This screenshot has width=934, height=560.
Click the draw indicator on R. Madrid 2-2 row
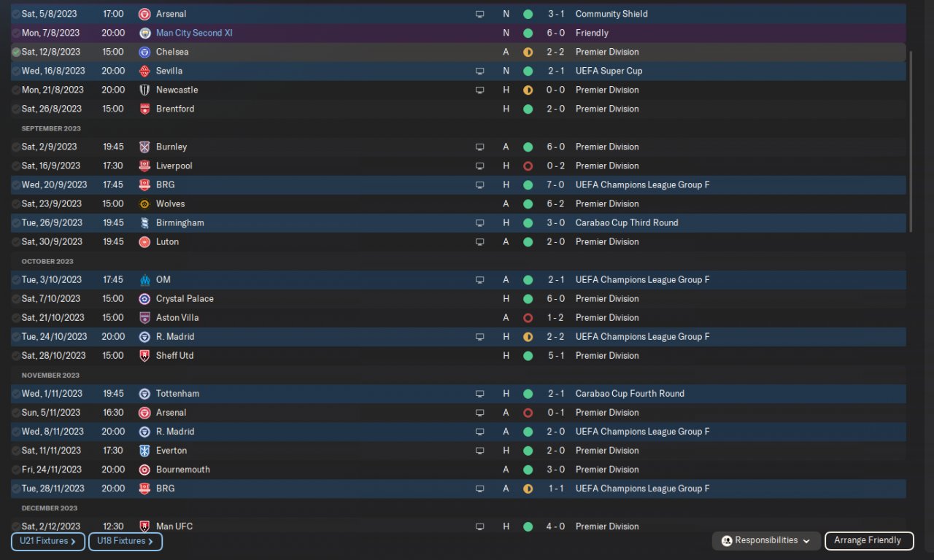point(528,336)
